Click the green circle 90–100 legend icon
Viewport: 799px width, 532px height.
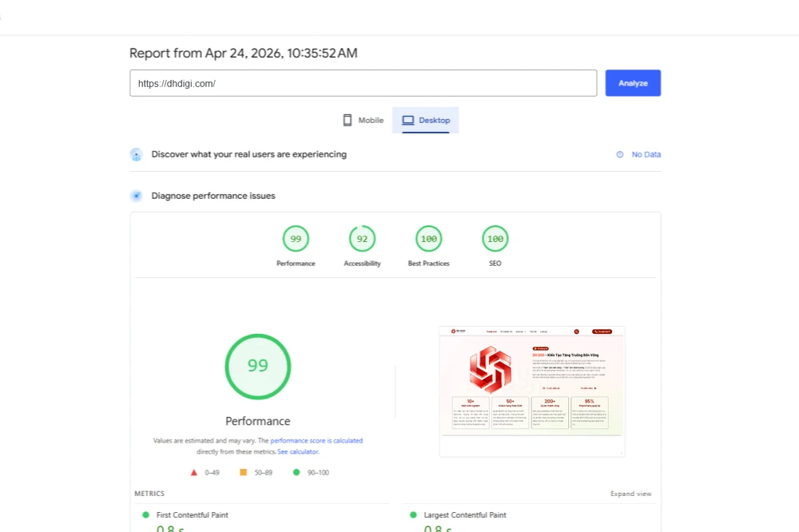click(x=296, y=472)
